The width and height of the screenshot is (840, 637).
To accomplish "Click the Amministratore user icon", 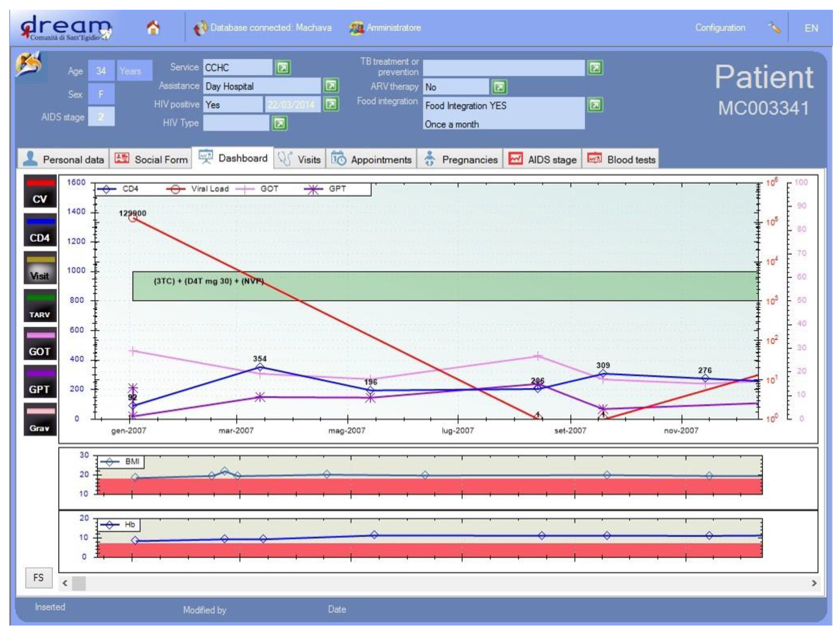I will click(x=356, y=28).
